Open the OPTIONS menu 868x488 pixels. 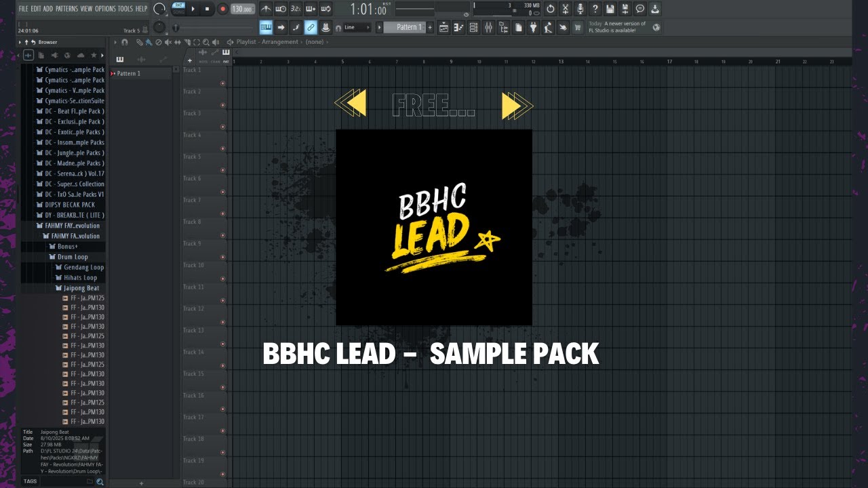[x=105, y=9]
